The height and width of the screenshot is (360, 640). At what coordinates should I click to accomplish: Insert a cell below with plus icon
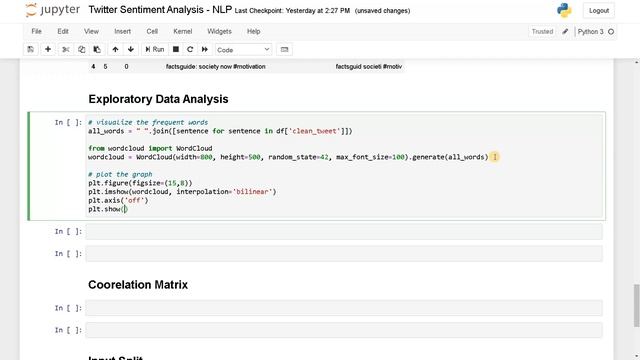point(48,49)
